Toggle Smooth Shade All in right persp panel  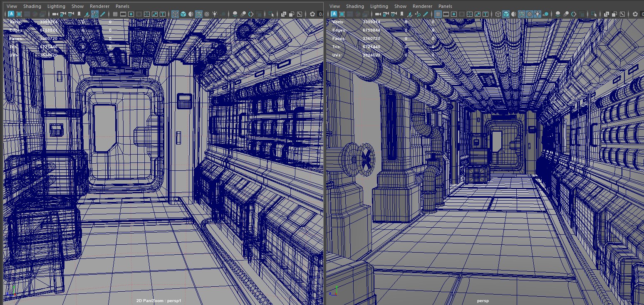[506, 14]
